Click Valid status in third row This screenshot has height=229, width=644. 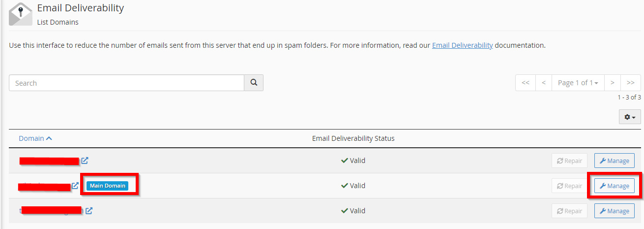pos(353,211)
